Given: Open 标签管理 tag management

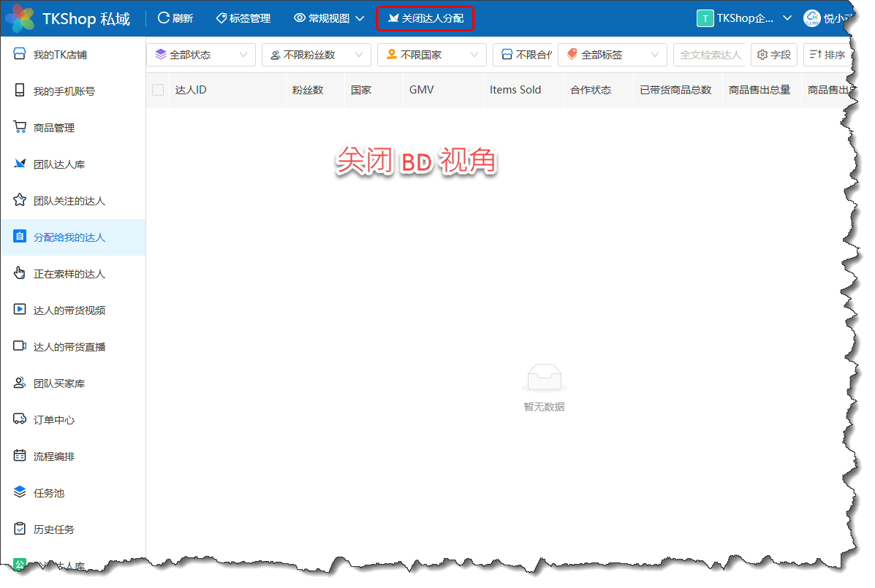Looking at the screenshot, I should tap(243, 18).
